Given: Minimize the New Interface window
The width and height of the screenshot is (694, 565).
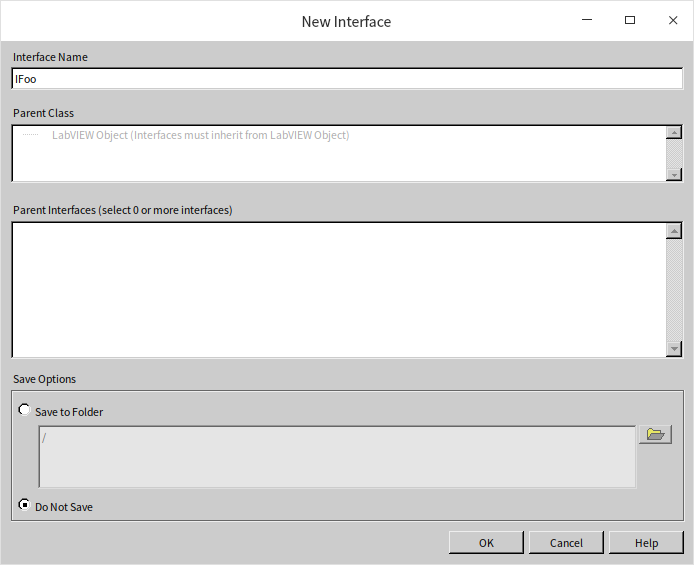Looking at the screenshot, I should pyautogui.click(x=584, y=21).
